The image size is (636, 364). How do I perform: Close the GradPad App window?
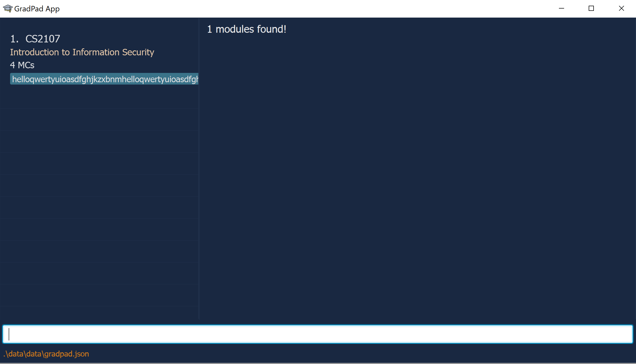[621, 9]
